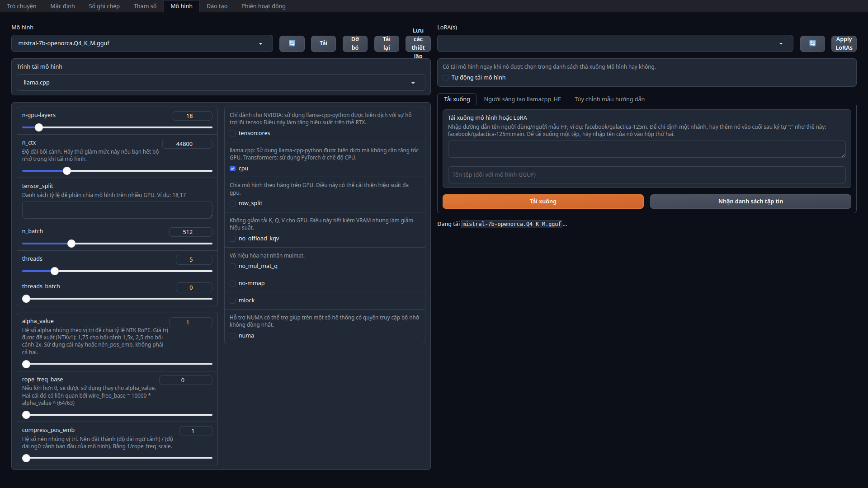Click the Dỡ bỏ unload button
868x488 pixels.
(355, 43)
